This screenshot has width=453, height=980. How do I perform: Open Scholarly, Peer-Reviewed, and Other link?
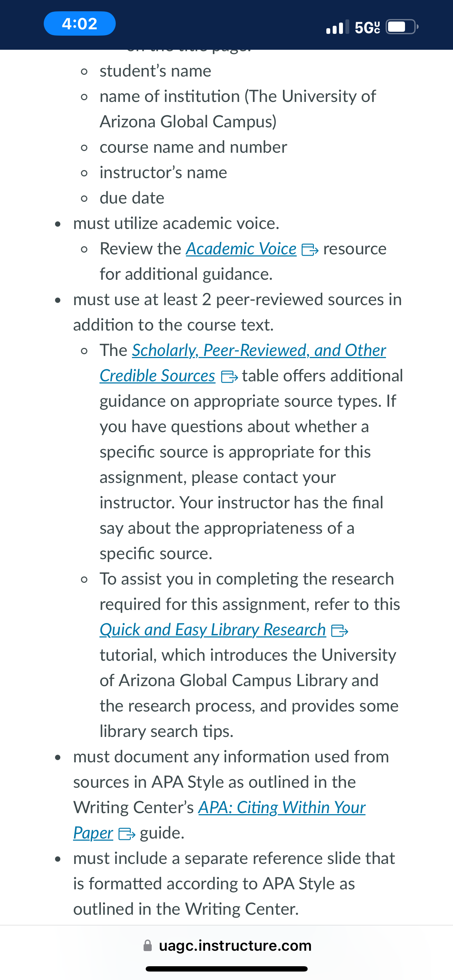coord(259,350)
